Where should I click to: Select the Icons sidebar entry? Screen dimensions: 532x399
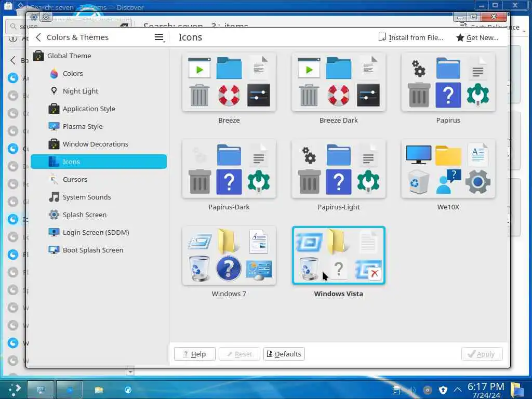99,162
